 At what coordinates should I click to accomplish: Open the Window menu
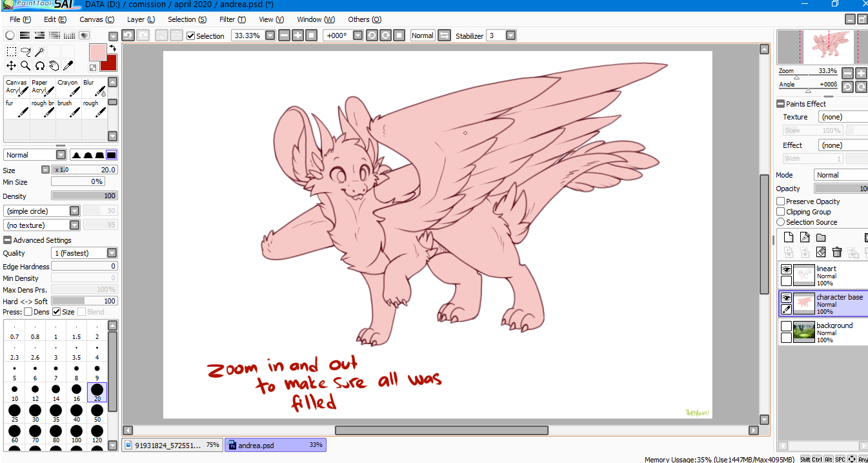tap(316, 19)
